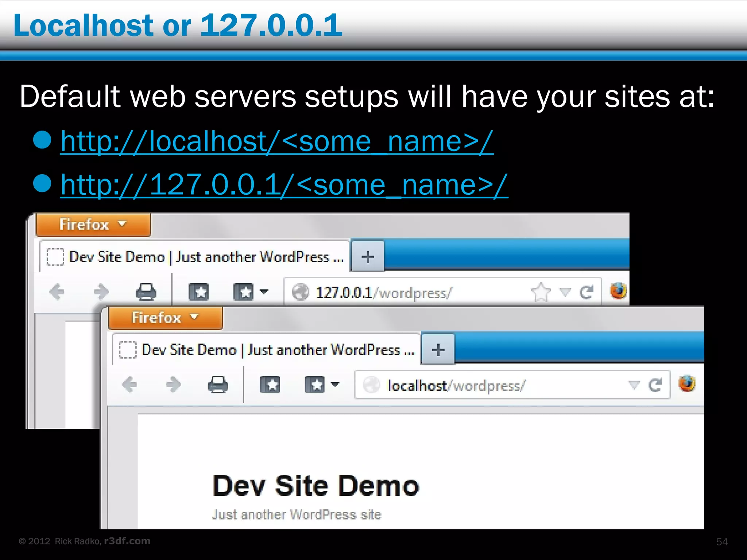The height and width of the screenshot is (560, 747).
Task: Open the Firefox menu in back window
Action: 93,225
